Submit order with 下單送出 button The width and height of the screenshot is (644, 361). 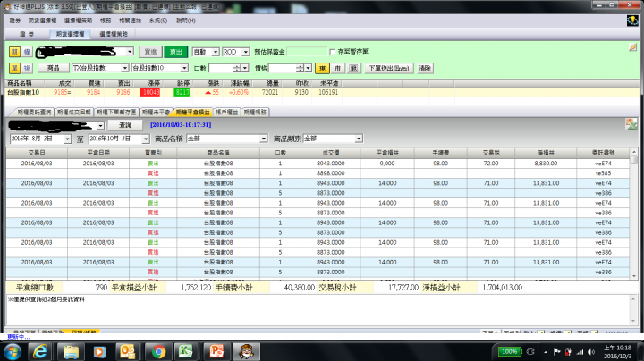(x=388, y=68)
